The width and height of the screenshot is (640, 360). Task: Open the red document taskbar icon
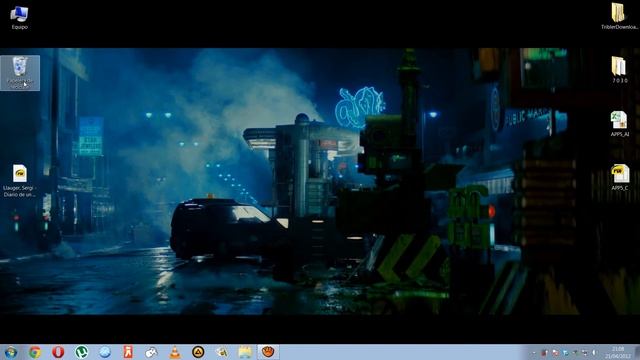point(128,352)
